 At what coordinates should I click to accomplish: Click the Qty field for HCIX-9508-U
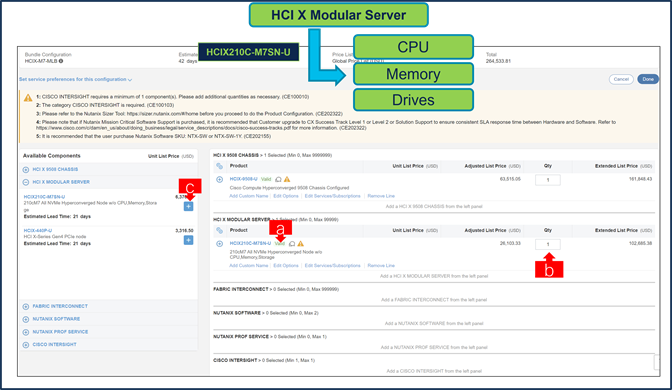pyautogui.click(x=548, y=180)
